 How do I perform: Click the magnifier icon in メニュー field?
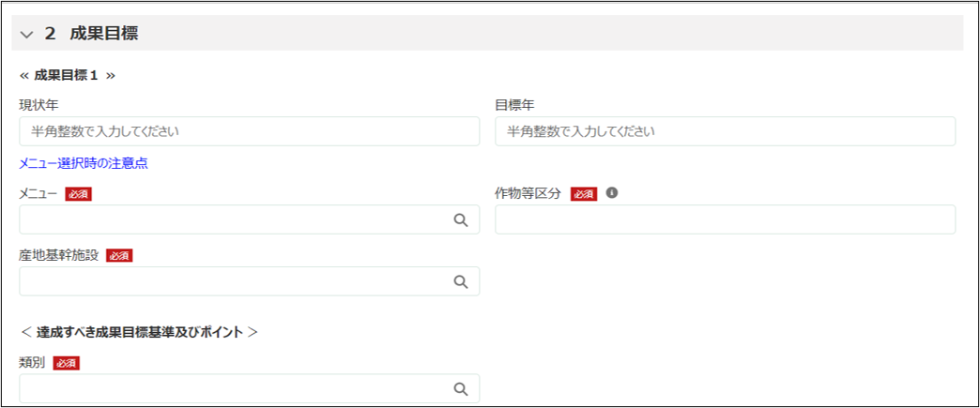461,219
